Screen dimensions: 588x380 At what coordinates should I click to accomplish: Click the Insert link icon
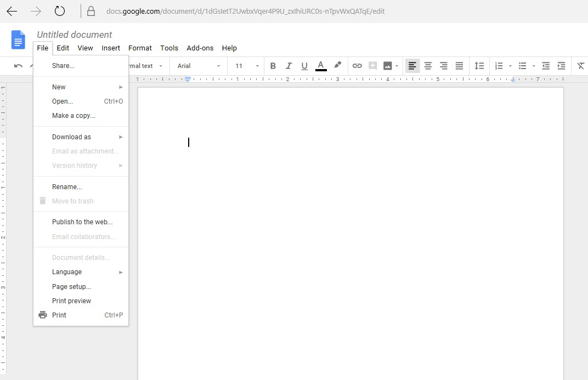(357, 66)
